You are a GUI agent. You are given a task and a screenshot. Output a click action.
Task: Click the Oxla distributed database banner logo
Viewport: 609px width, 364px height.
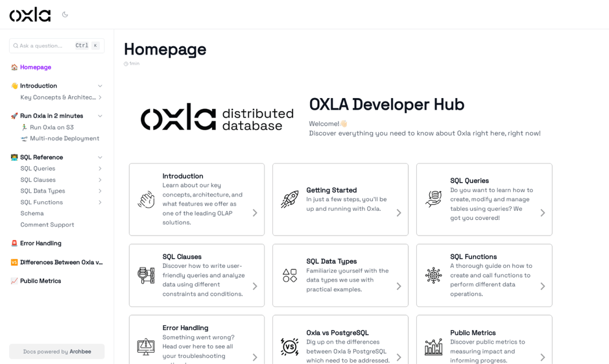pyautogui.click(x=217, y=117)
